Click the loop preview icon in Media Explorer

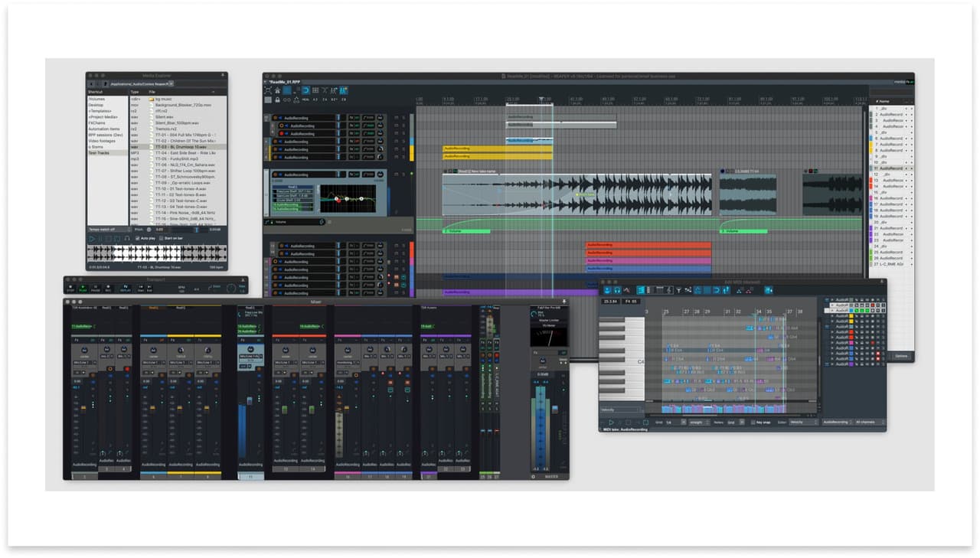(x=116, y=238)
